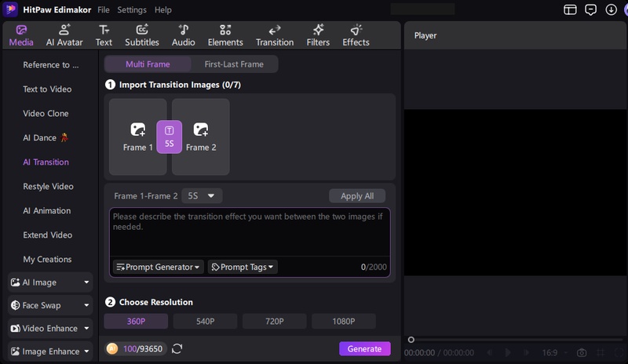
Task: Open the File menu
Action: tap(104, 9)
